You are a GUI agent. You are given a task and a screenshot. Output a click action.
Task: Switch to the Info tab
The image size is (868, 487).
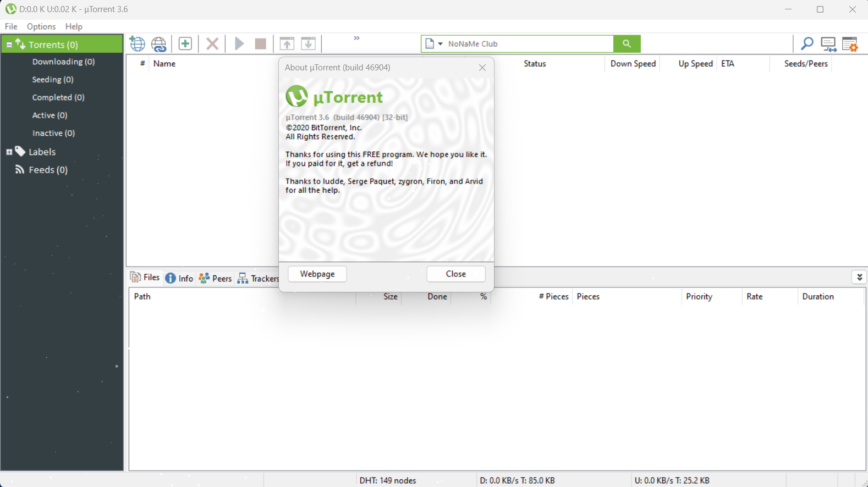[x=180, y=278]
